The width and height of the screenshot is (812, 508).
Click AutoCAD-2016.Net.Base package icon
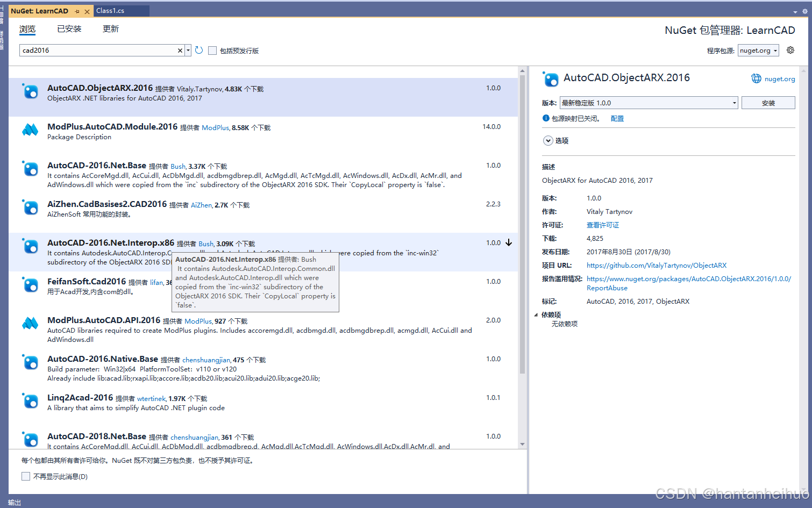pos(30,169)
